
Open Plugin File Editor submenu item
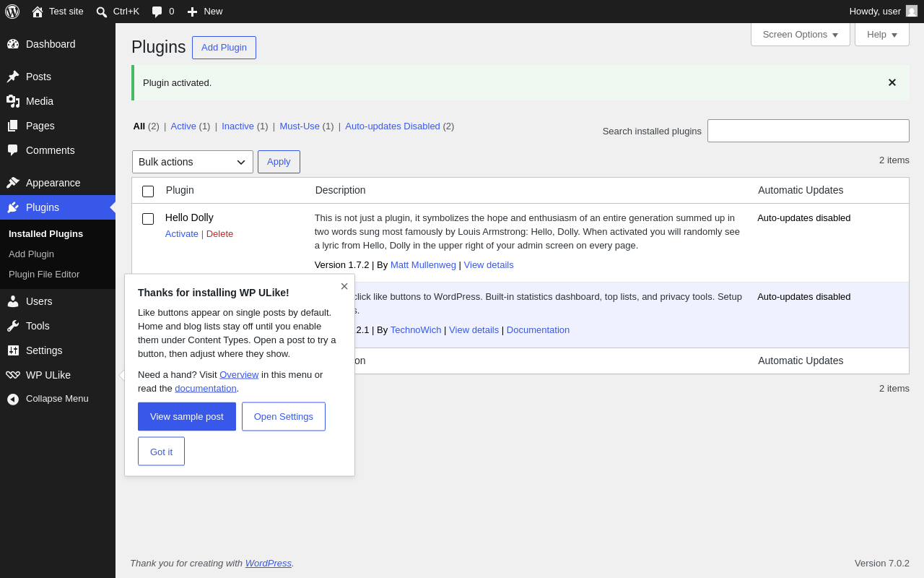click(44, 274)
